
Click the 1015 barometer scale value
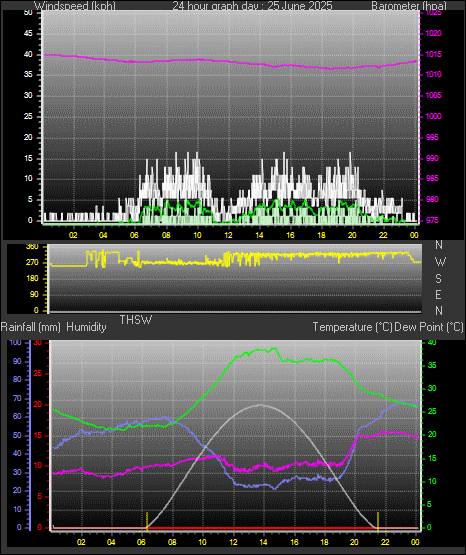pos(434,54)
